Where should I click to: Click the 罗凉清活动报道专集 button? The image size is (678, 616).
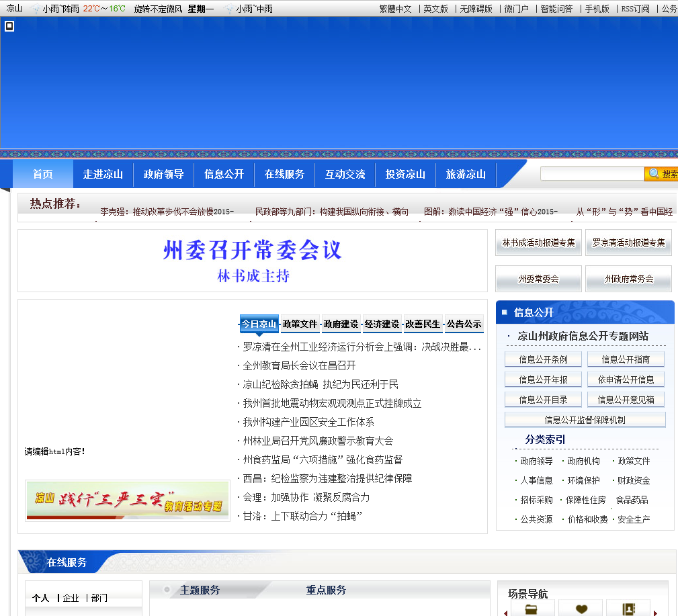coord(628,243)
